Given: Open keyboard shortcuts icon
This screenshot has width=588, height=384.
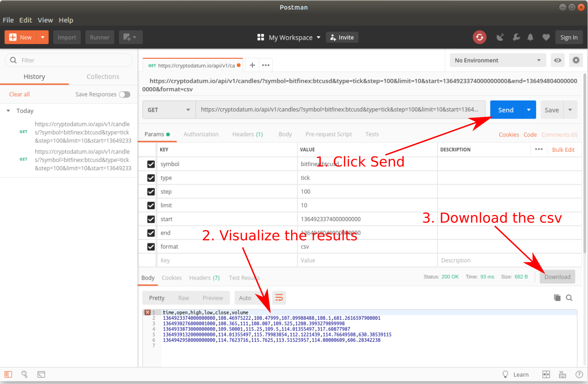Looking at the screenshot, I should pyautogui.click(x=563, y=375).
